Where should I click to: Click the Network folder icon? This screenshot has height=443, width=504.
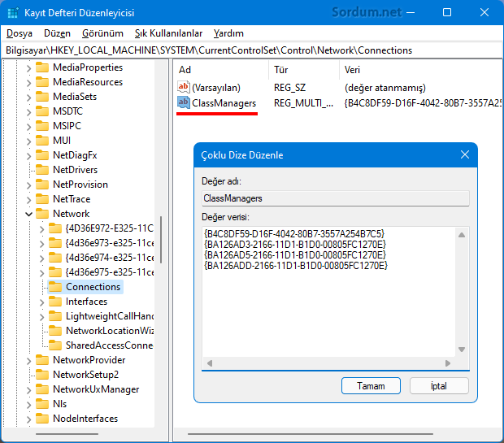42,214
